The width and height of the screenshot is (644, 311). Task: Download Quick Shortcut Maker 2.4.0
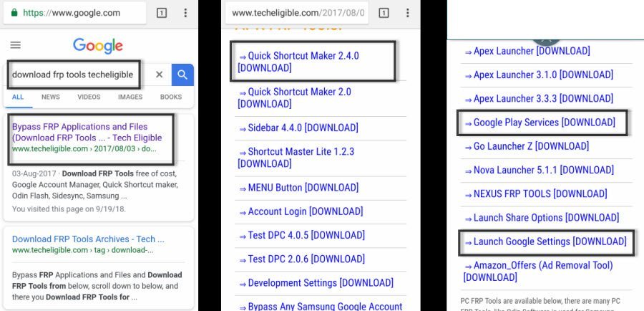[298, 62]
